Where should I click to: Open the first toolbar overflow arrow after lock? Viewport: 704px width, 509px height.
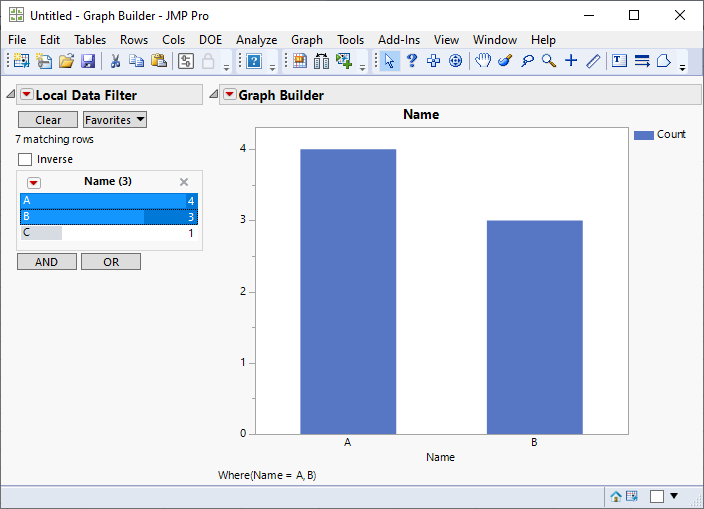pos(226,68)
